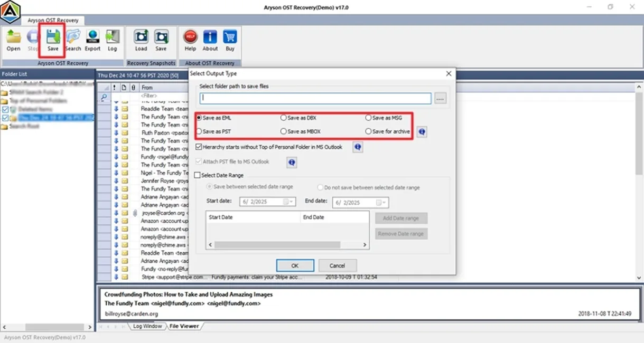
Task: Click the importance (!) column header icon
Action: pyautogui.click(x=114, y=88)
